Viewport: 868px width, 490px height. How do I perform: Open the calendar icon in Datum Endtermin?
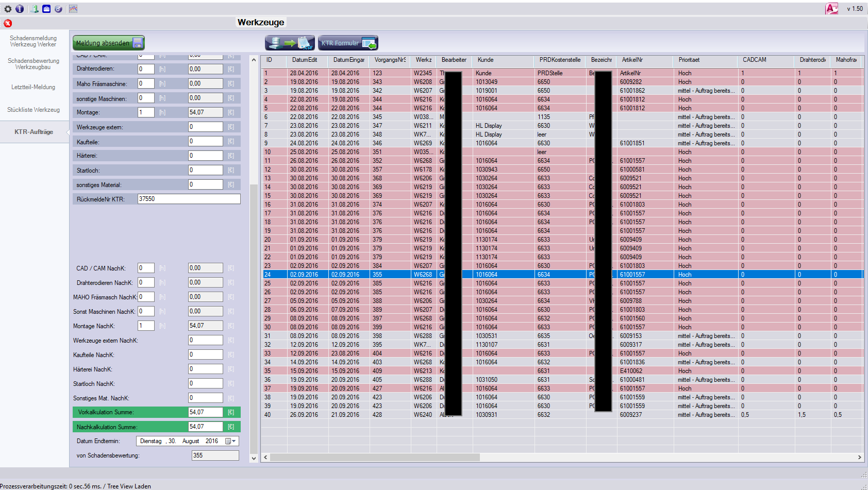[x=228, y=441]
